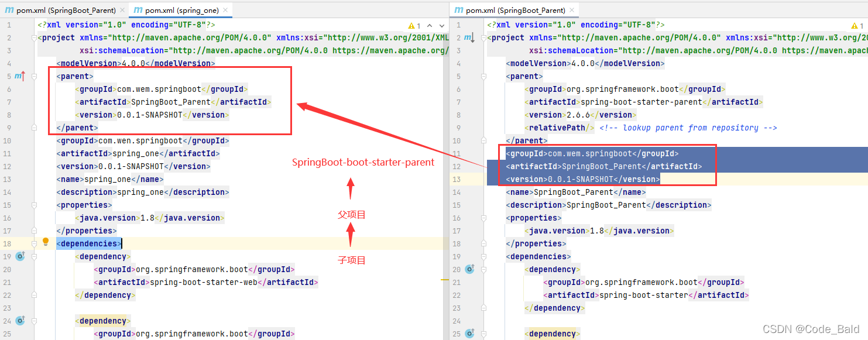Collapse the dependencies block on left line 18
This screenshot has width=868, height=340.
[34, 243]
